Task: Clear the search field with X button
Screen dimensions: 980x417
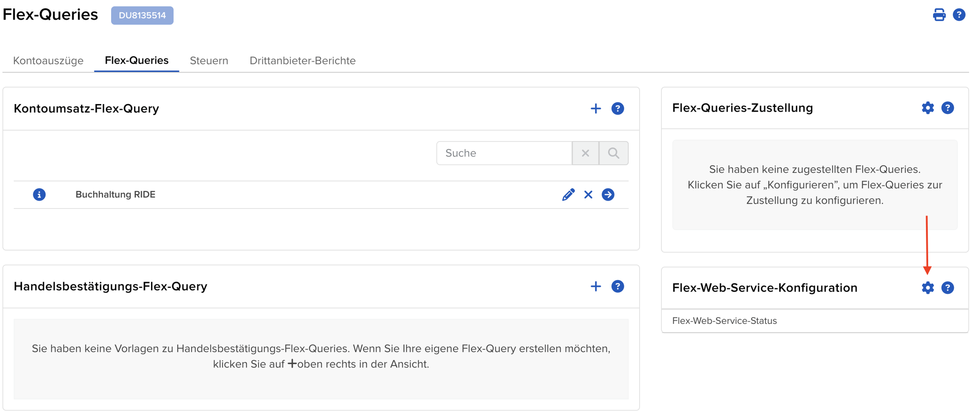Action: tap(585, 153)
